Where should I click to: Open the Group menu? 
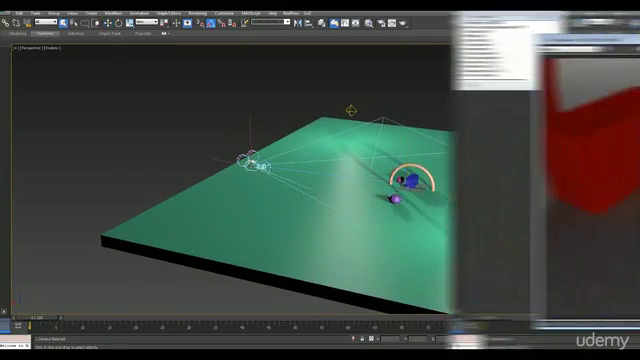(x=54, y=13)
